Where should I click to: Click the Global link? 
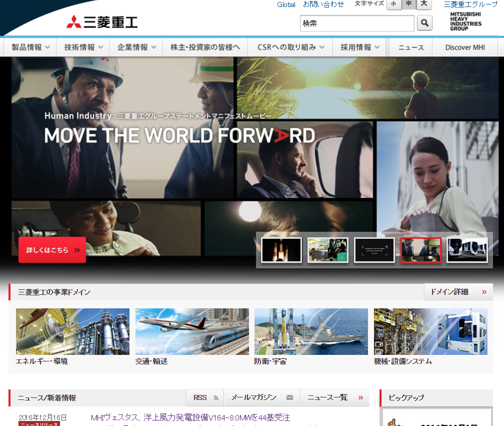[x=286, y=5]
